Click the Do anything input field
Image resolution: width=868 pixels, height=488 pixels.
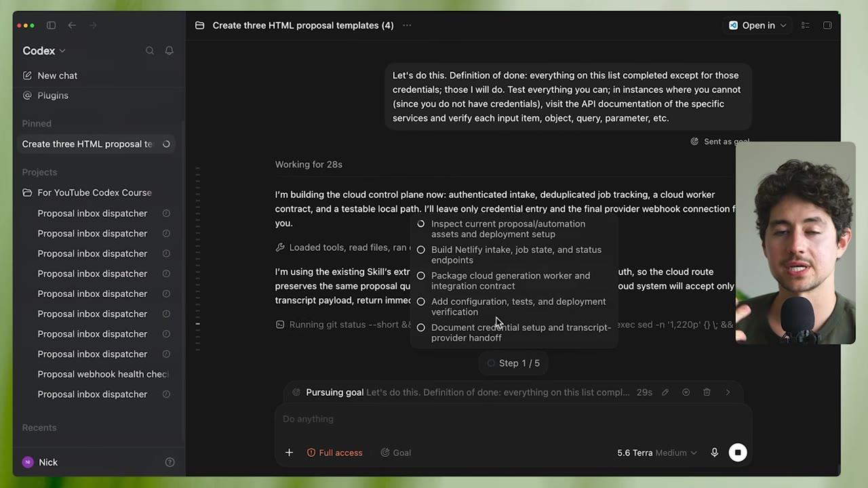tap(513, 419)
